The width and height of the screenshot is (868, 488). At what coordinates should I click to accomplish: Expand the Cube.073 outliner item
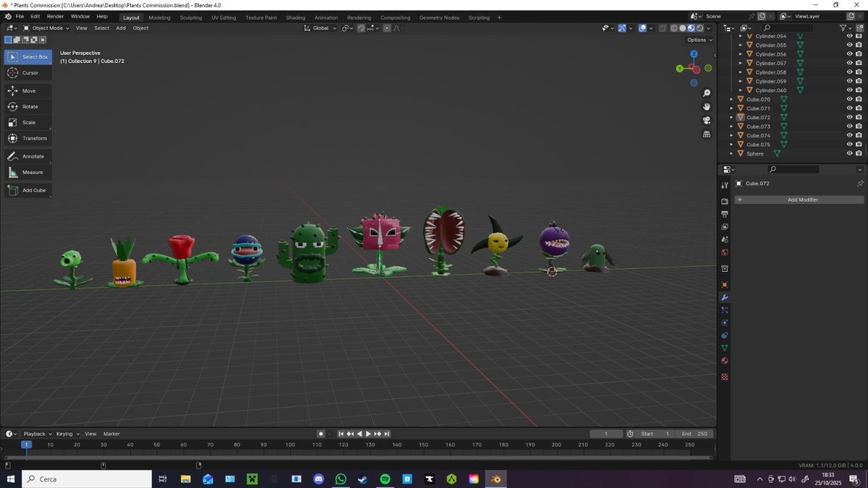click(x=731, y=127)
